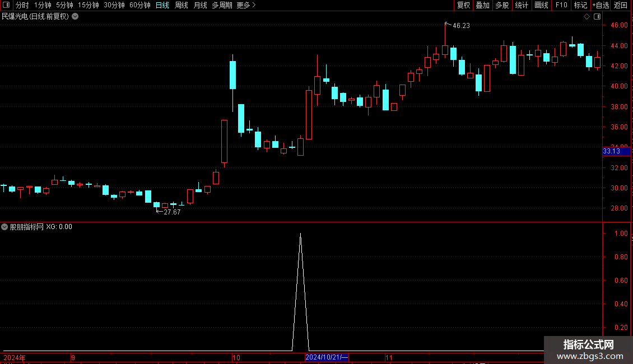Click the diamond marker icon above the chart
Viewport: 633px width, 364px height.
pos(587,17)
